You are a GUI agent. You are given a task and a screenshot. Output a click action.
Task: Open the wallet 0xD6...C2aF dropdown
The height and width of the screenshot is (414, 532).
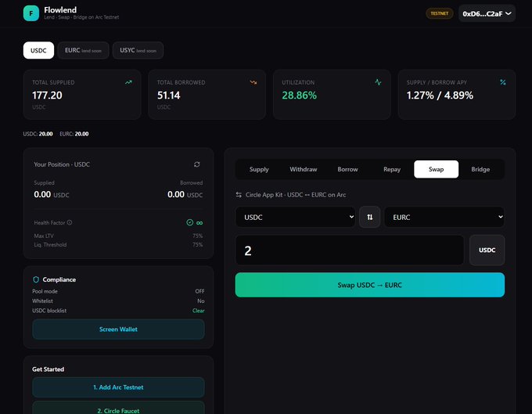click(x=487, y=13)
